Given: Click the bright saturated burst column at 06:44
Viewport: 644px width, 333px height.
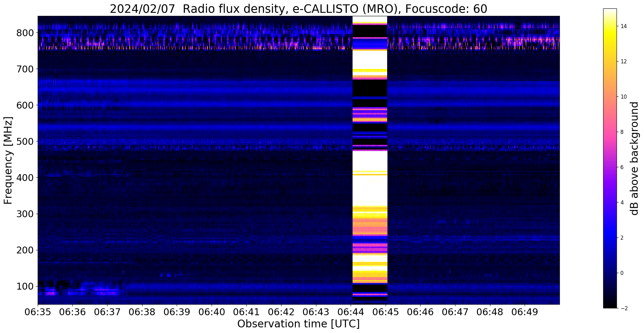Looking at the screenshot, I should pos(370,160).
